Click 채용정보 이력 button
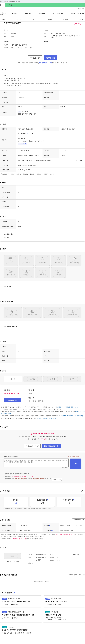The height and width of the screenshot is (644, 85). click(x=76, y=554)
